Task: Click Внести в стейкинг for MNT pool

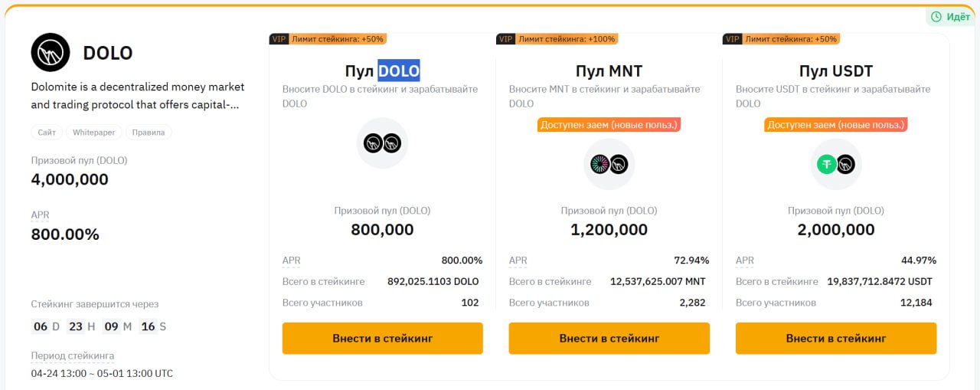Action: (609, 338)
